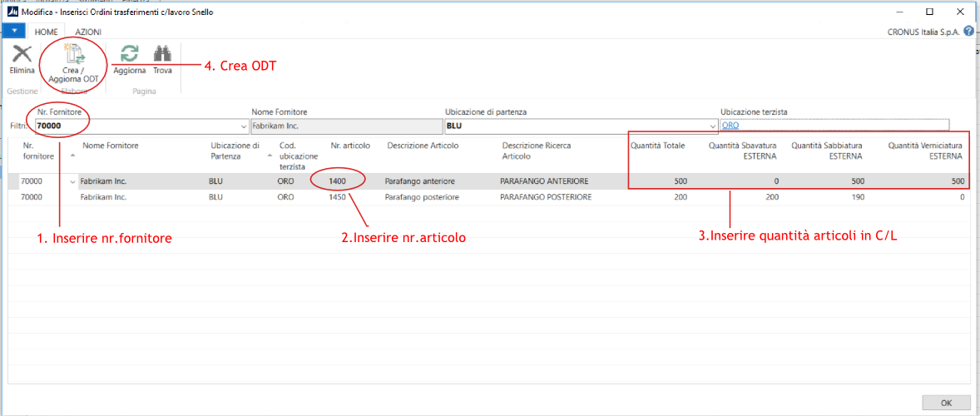Click Quantità Totale cell for article 1450
The image size is (980, 416).
tap(680, 197)
